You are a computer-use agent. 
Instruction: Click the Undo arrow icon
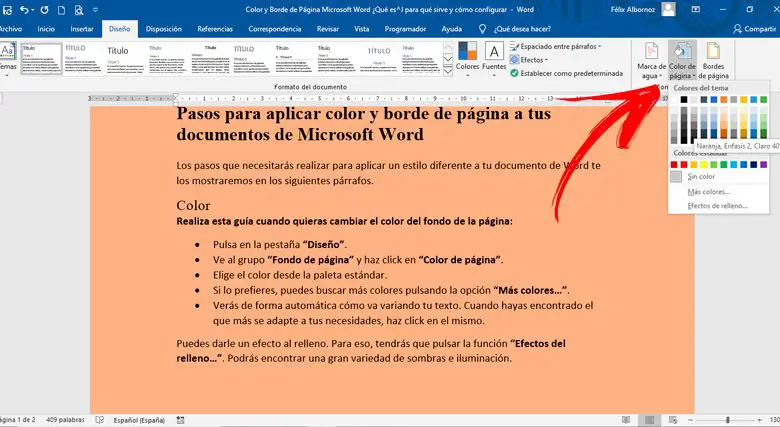pos(23,10)
